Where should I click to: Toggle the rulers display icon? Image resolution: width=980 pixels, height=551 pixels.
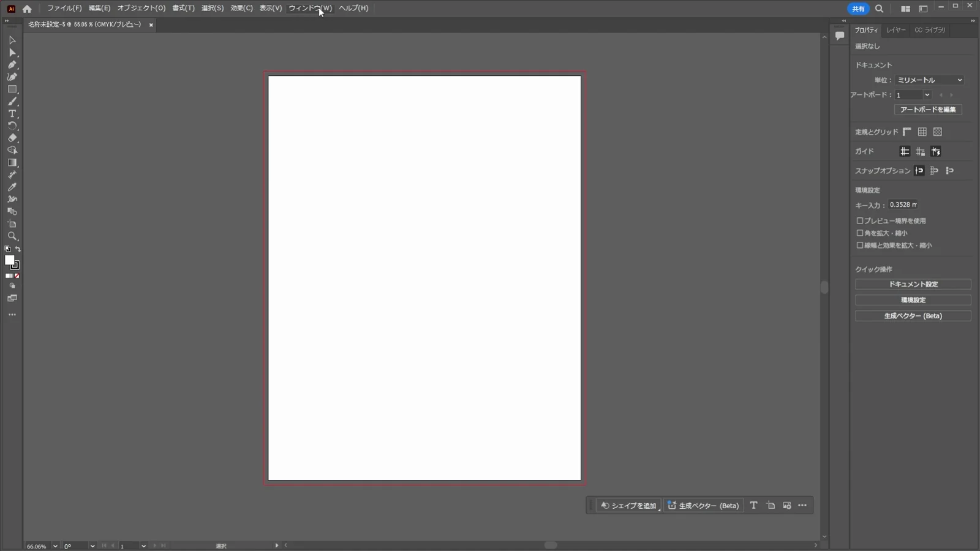[907, 132]
